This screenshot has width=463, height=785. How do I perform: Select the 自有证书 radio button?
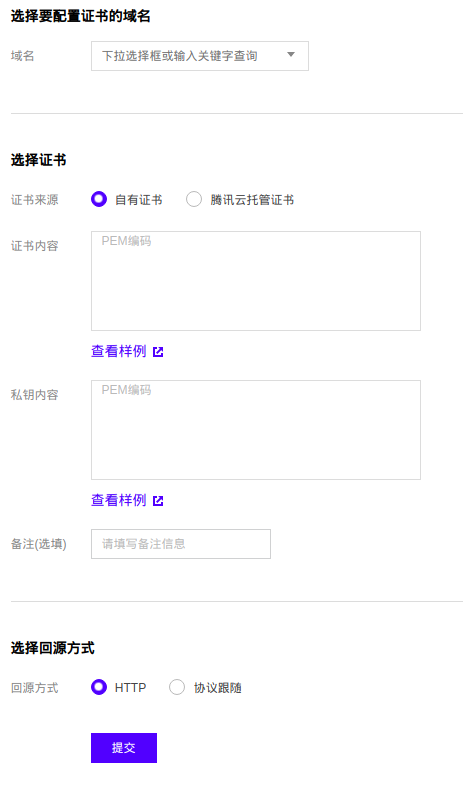coord(99,199)
